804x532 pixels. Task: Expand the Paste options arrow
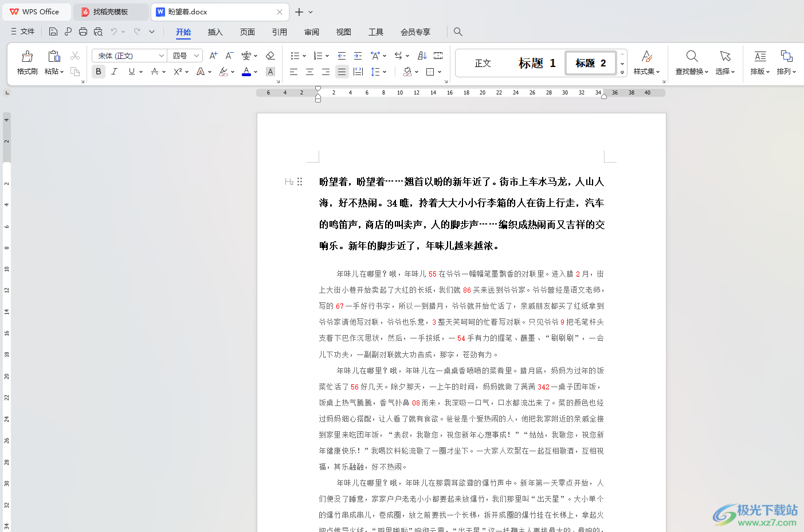62,72
